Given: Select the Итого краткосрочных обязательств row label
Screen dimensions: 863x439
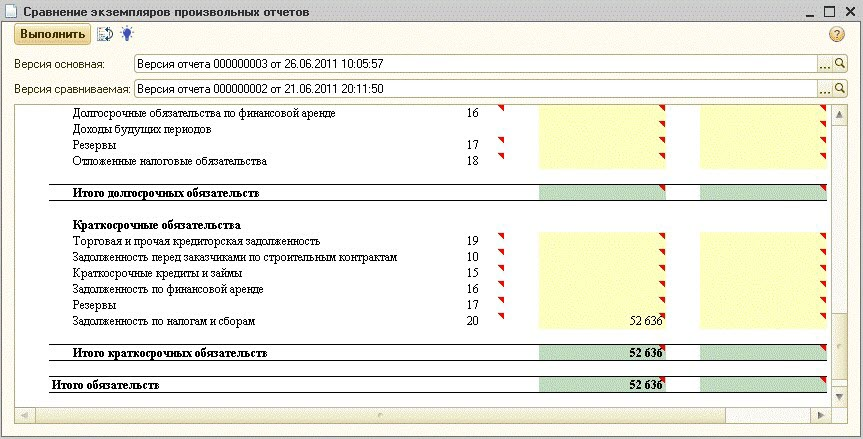Looking at the screenshot, I should pos(170,353).
